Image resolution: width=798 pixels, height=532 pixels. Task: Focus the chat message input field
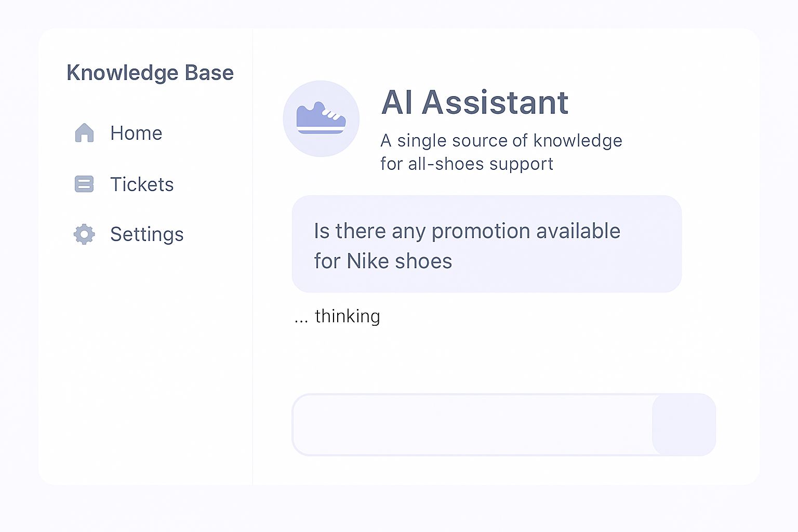coord(473,424)
